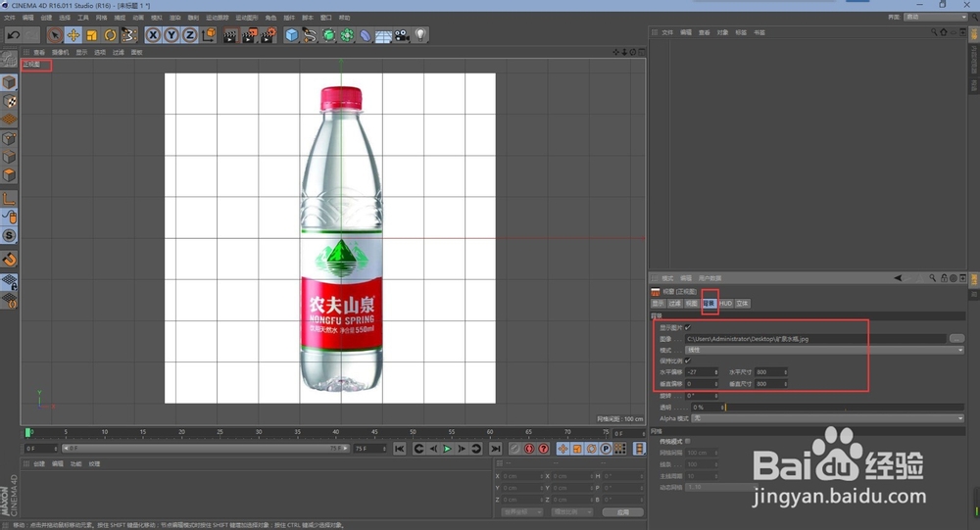
Task: Click Render to Picture Viewer icon
Action: pyautogui.click(x=249, y=35)
